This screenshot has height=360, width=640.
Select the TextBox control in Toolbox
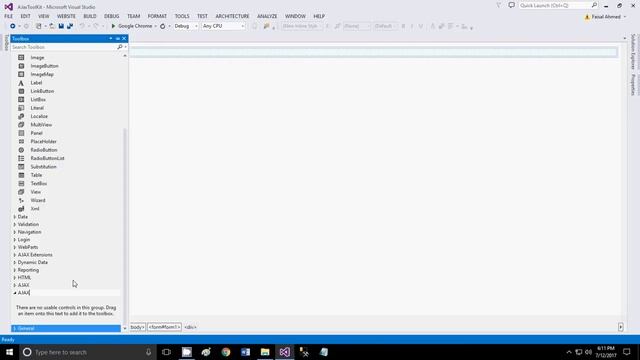(39, 184)
